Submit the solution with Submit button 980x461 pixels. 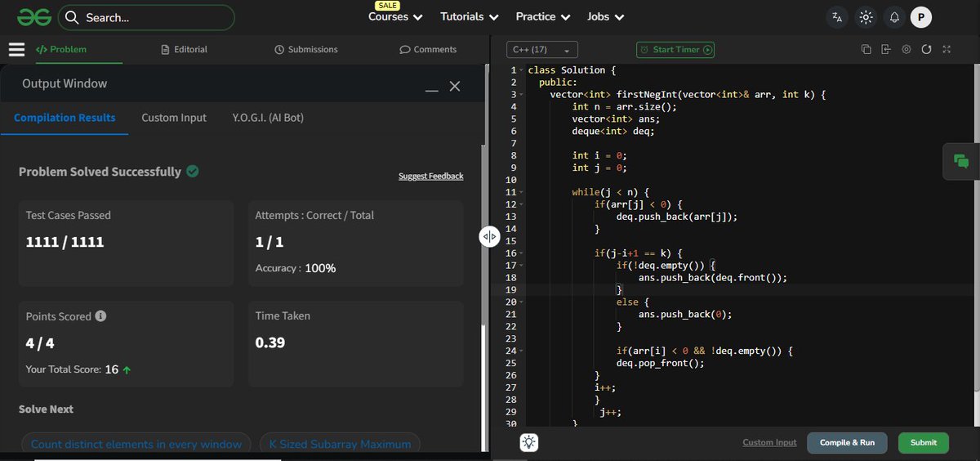[x=924, y=442]
